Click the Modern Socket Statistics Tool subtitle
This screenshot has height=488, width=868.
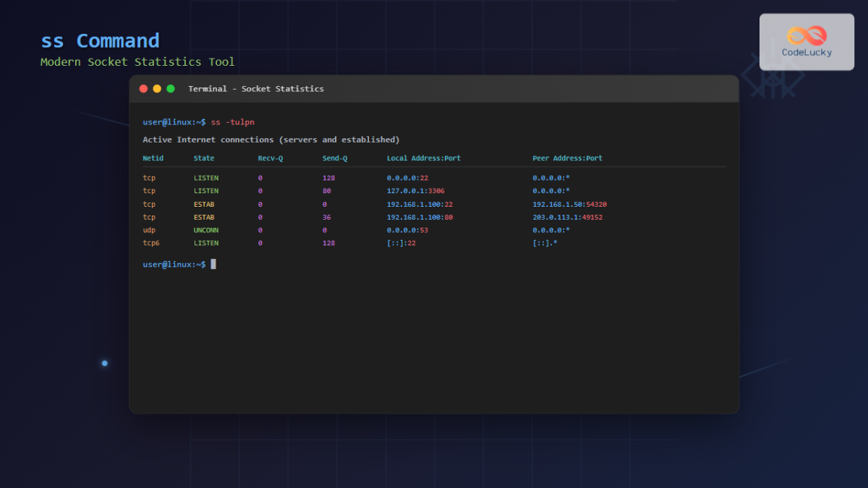(x=136, y=61)
